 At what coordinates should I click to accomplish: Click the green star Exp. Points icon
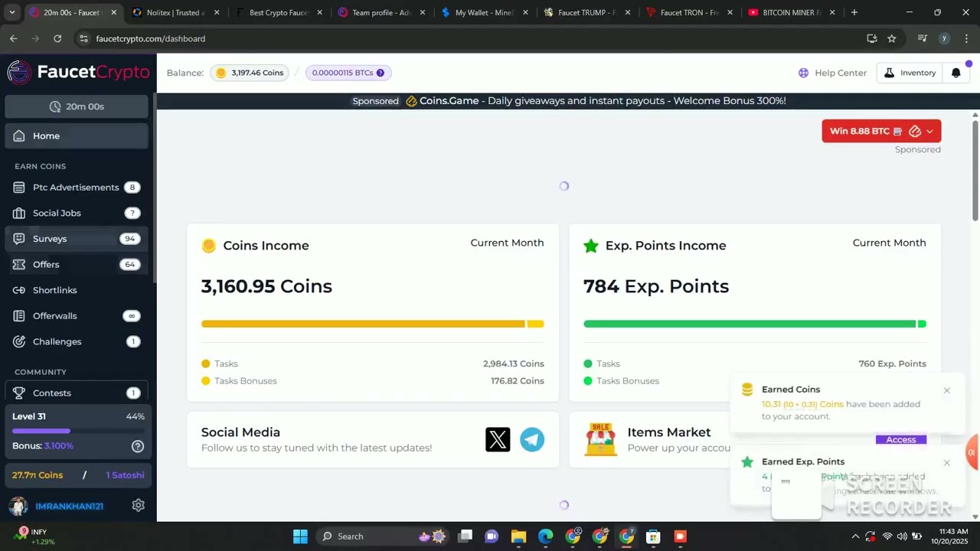pos(590,246)
